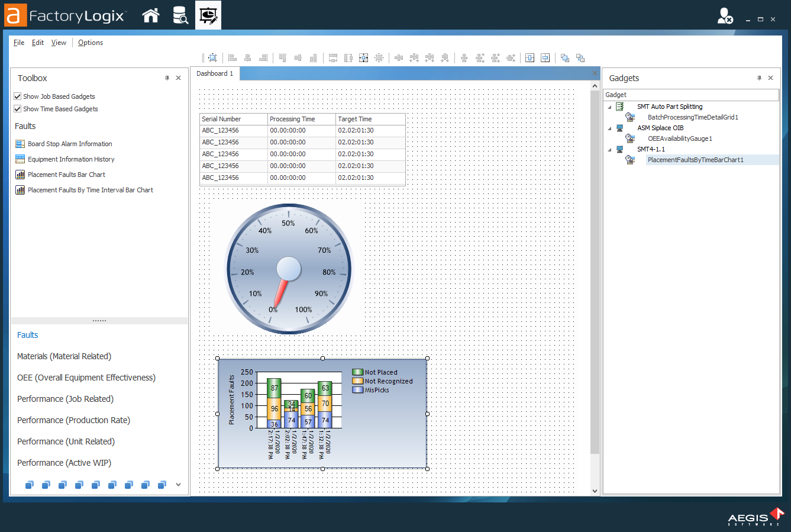Select Placement Faults Bar Chart gadget
Image resolution: width=791 pixels, height=532 pixels.
66,175
